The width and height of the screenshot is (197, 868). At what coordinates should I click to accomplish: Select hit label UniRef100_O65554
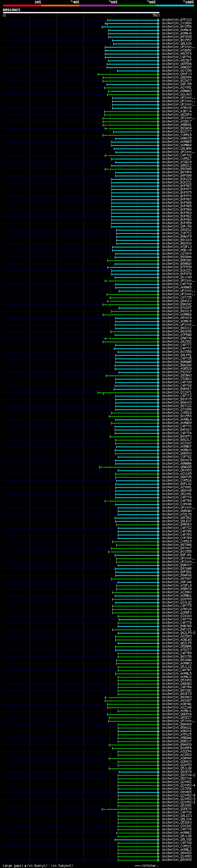177,64
